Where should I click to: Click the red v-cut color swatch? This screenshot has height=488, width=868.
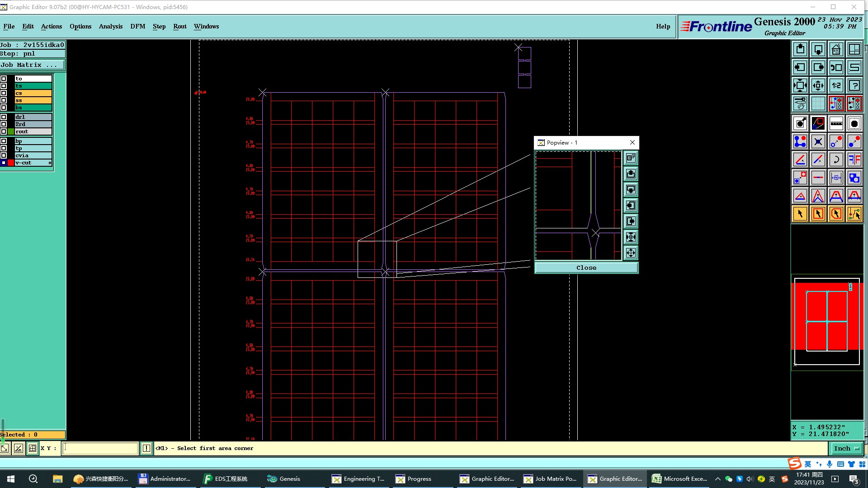coord(11,163)
